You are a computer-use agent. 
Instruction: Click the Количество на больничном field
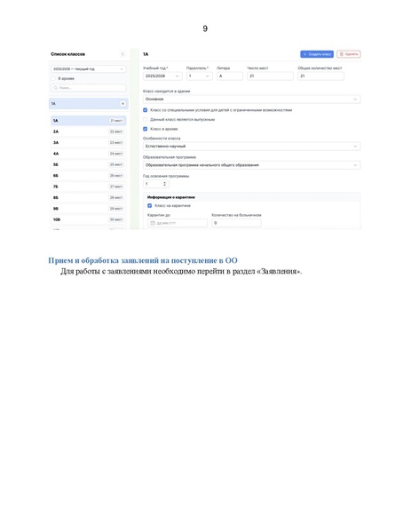[236, 223]
